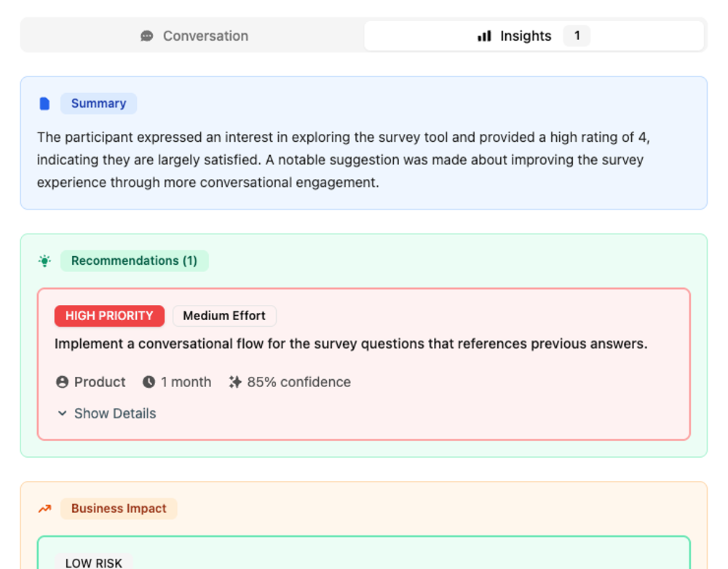Expand Show Details in the recommendation
The width and height of the screenshot is (728, 569).
114,413
